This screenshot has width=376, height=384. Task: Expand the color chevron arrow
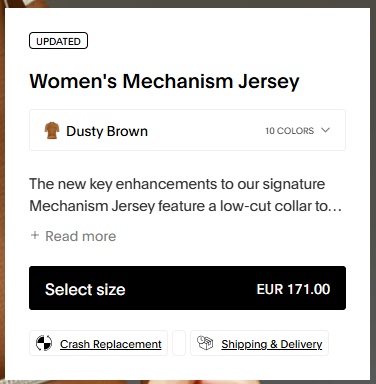pos(325,130)
